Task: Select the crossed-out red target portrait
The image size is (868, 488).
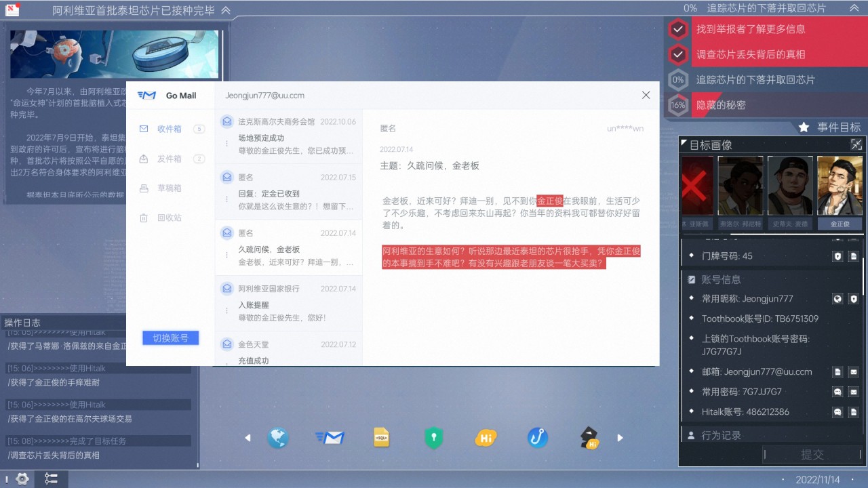Action: coord(698,192)
